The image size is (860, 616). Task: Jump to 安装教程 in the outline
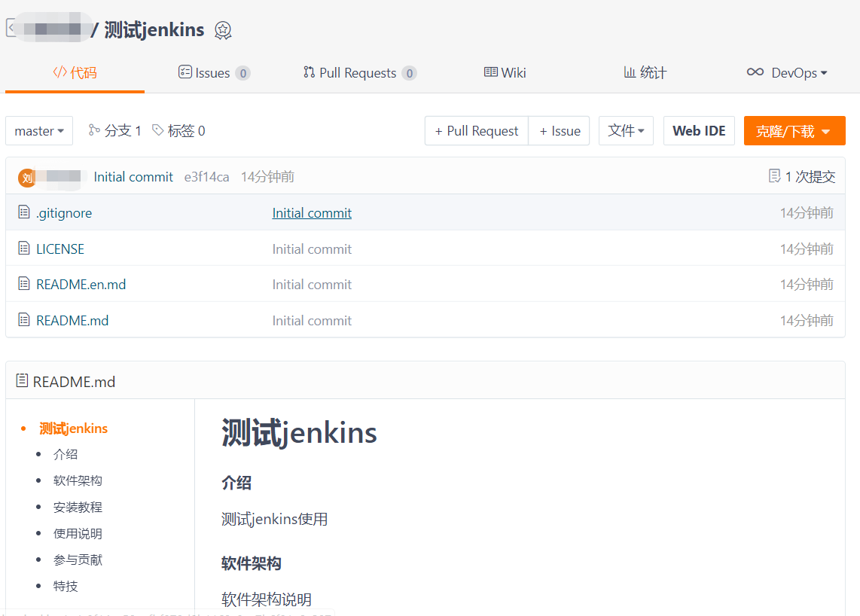pos(78,507)
